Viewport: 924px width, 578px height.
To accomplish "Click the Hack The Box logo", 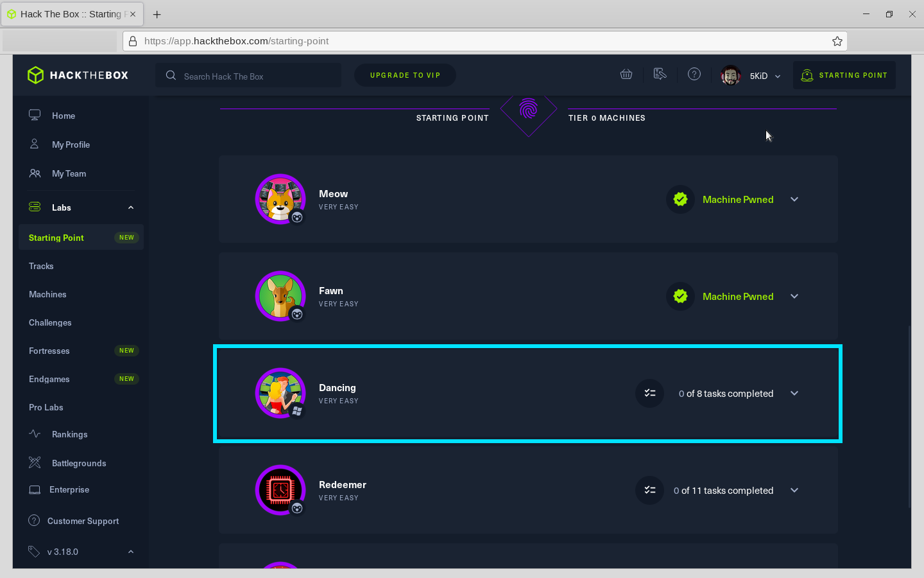I will pos(78,75).
